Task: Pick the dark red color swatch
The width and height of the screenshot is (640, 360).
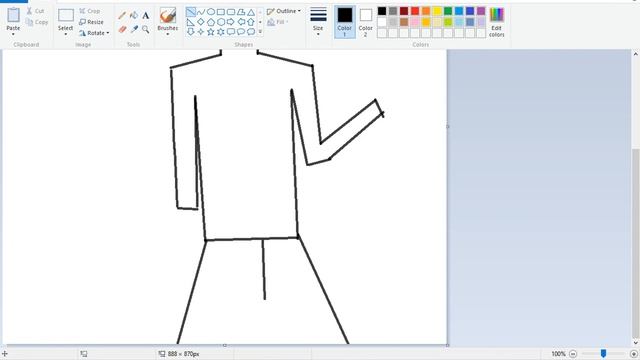Action: (x=404, y=11)
